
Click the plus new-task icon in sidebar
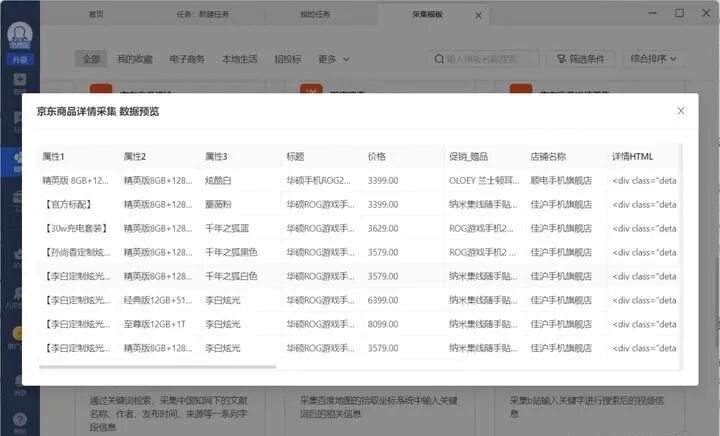20,80
